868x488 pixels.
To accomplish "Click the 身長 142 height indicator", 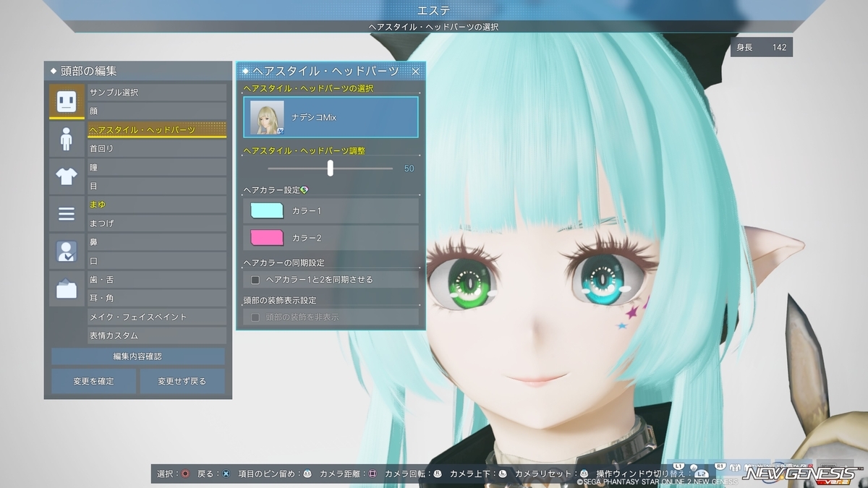I will point(762,47).
